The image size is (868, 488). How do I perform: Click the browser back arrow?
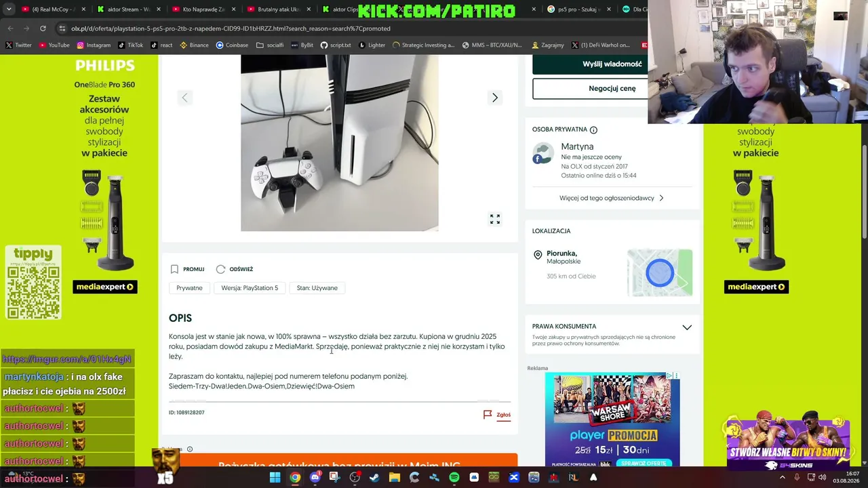point(10,28)
